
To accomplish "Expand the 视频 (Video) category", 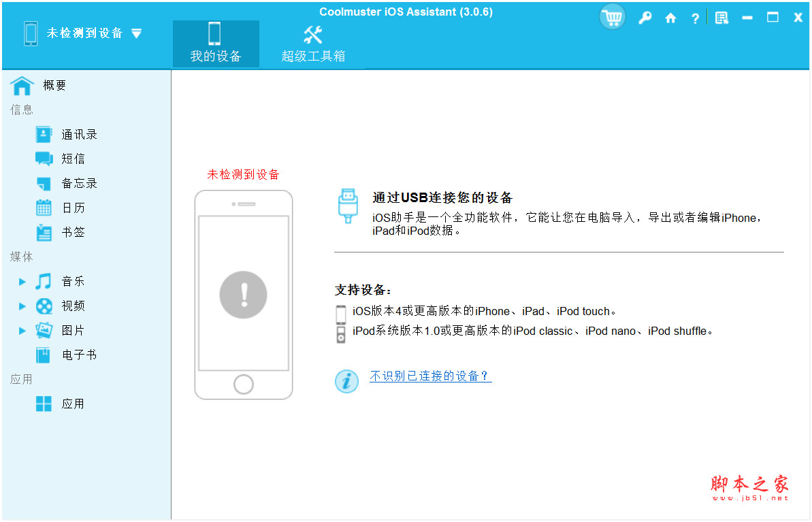I will coord(22,306).
